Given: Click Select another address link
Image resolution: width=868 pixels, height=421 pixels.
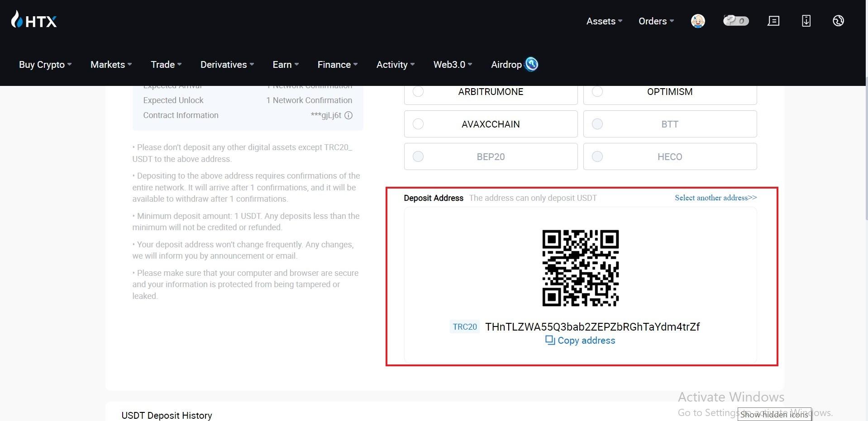Looking at the screenshot, I should pos(715,198).
